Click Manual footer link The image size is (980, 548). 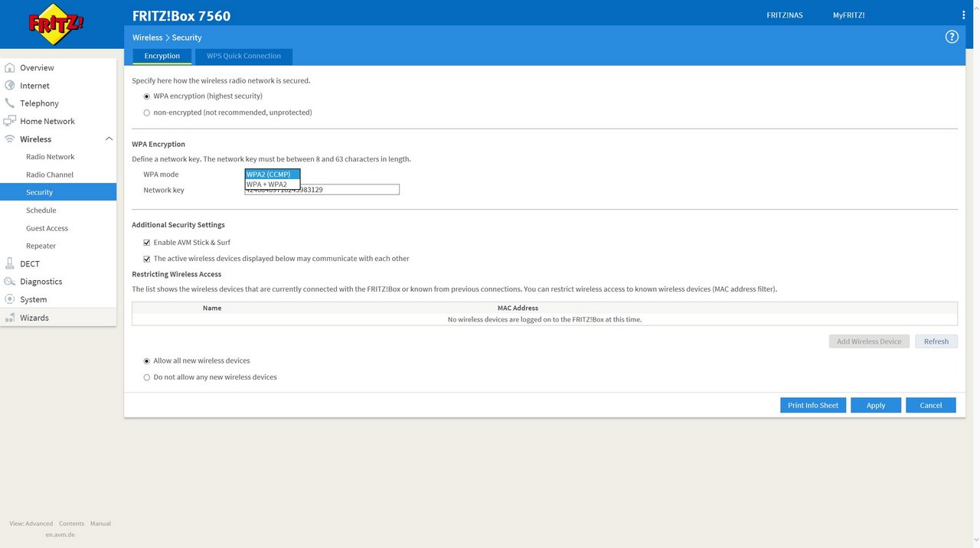100,524
